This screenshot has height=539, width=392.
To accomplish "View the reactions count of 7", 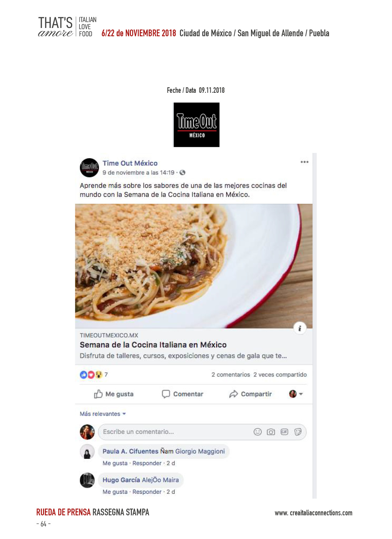I will click(106, 374).
